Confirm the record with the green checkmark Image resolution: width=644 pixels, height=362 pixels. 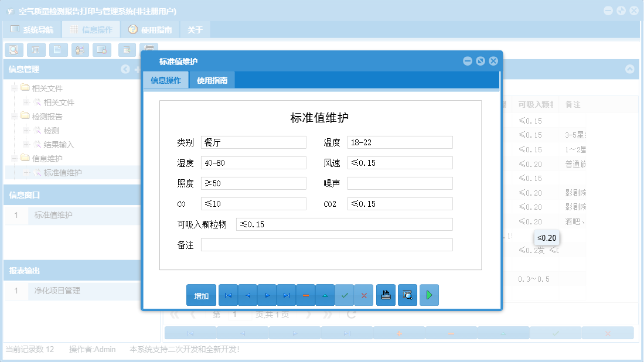[345, 295]
